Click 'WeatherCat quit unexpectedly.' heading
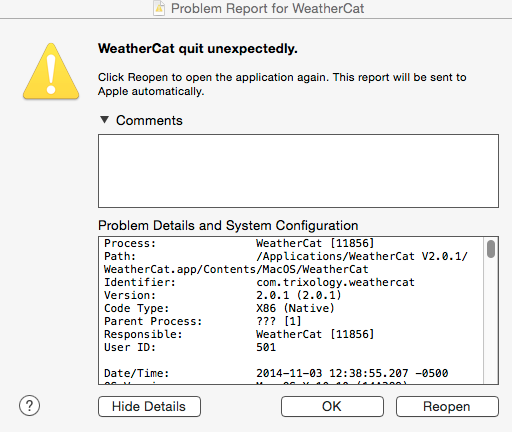 [198, 49]
